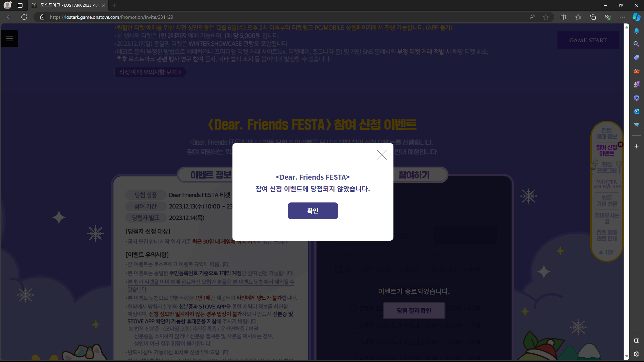This screenshot has width=644, height=362.
Task: Jump to the WINTER SHOWCASE nav item
Action: [x=607, y=184]
